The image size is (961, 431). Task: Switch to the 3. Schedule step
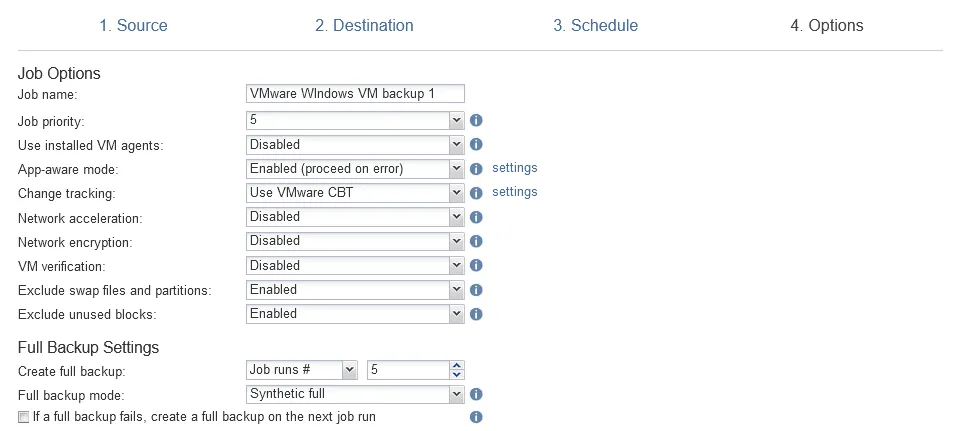point(596,26)
